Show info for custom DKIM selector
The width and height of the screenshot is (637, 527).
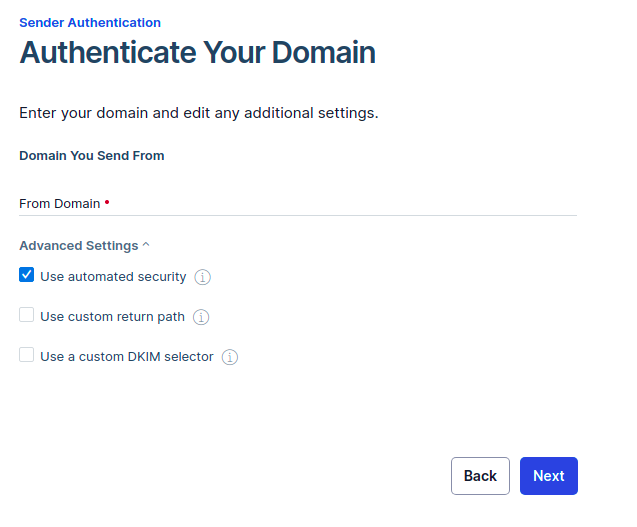coord(230,357)
